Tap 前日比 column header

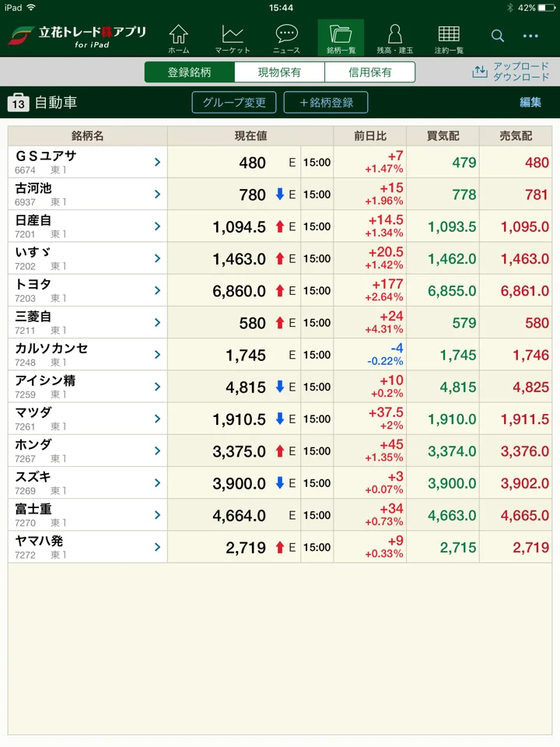(x=370, y=135)
